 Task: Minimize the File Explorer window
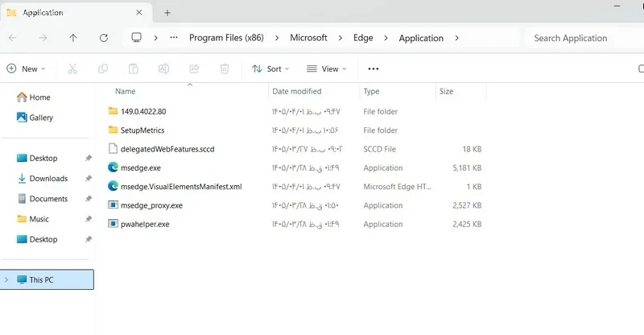(x=617, y=6)
